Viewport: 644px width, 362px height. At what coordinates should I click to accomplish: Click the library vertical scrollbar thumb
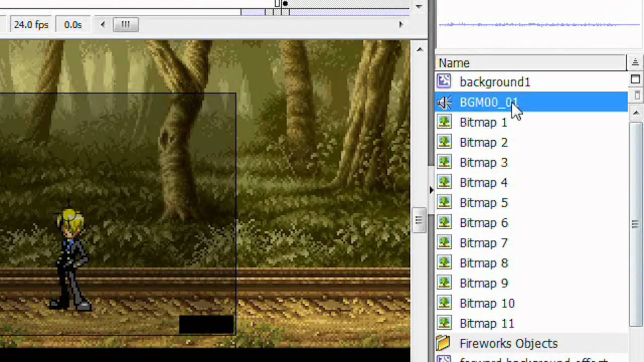point(635,224)
